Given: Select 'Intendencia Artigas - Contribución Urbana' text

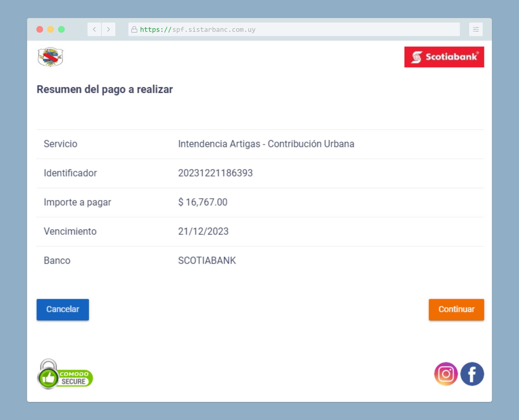Looking at the screenshot, I should pyautogui.click(x=266, y=144).
